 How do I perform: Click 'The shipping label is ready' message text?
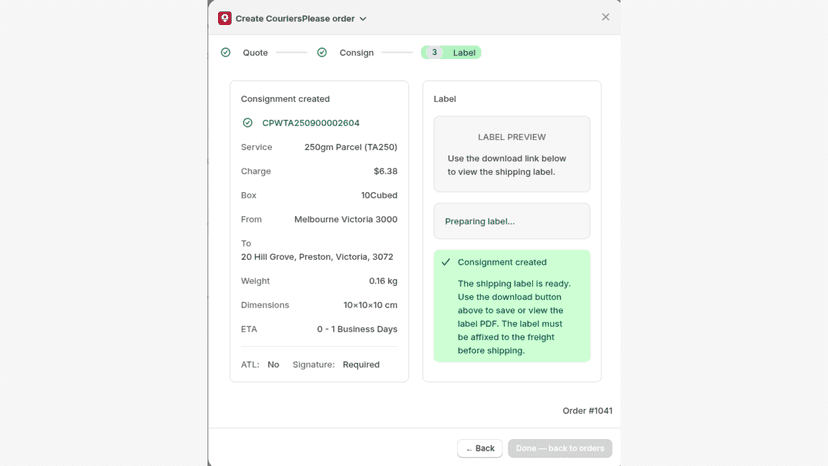[514, 317]
